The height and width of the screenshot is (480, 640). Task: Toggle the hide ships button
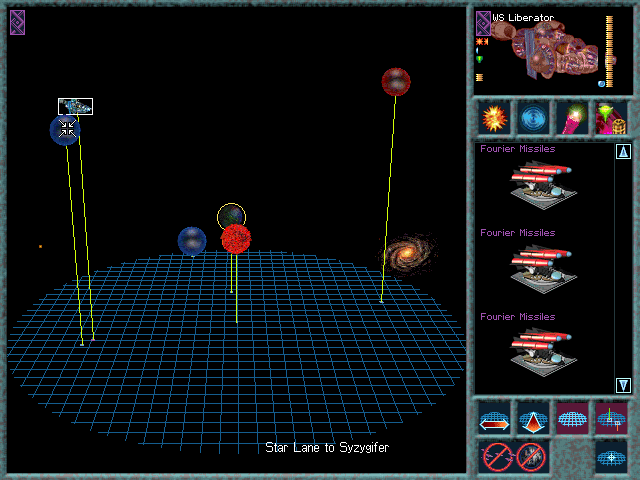[497, 457]
